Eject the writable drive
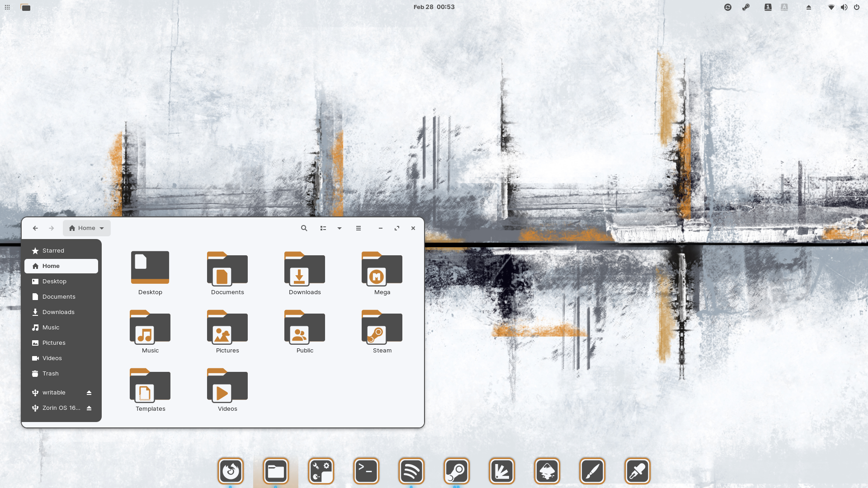868x488 pixels. 89,393
